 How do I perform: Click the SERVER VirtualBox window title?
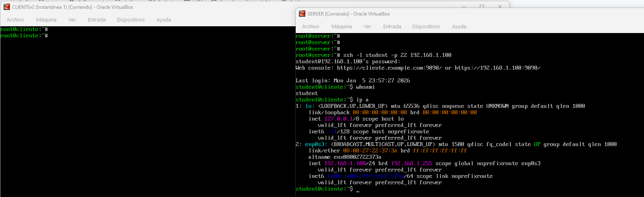click(x=349, y=14)
